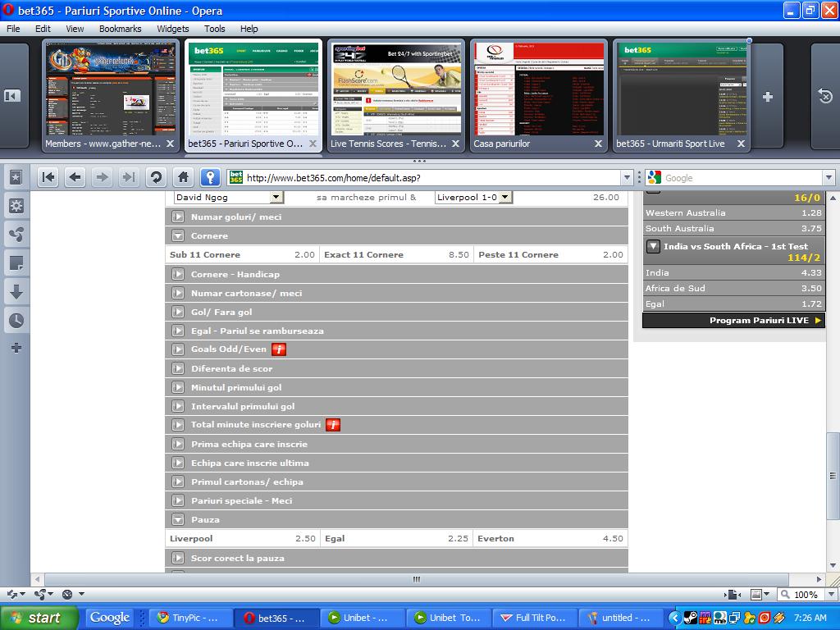Bet on Exact 11 Cornere at 8.50
This screenshot has width=840, height=630.
pyautogui.click(x=396, y=255)
